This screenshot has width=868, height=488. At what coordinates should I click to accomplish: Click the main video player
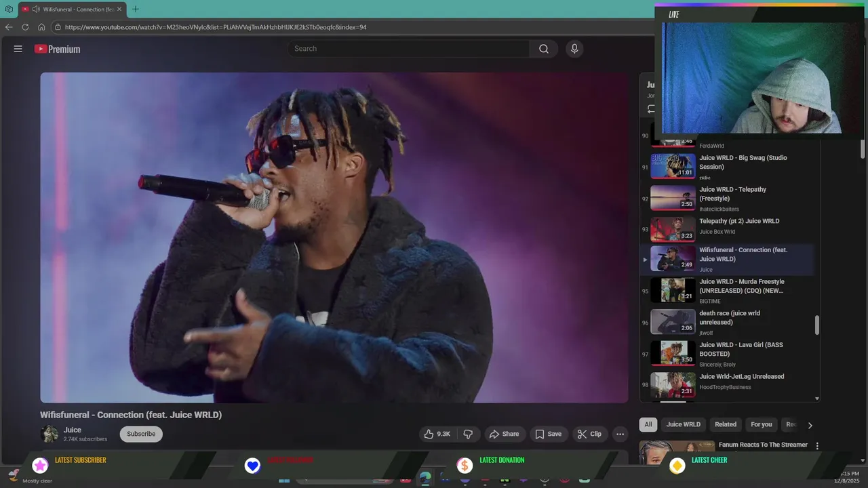coord(334,237)
